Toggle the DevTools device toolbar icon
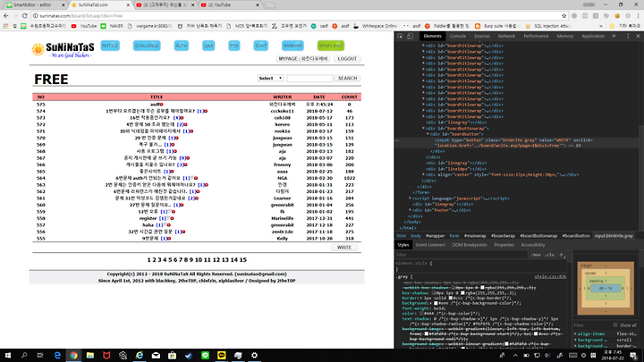 [410, 36]
